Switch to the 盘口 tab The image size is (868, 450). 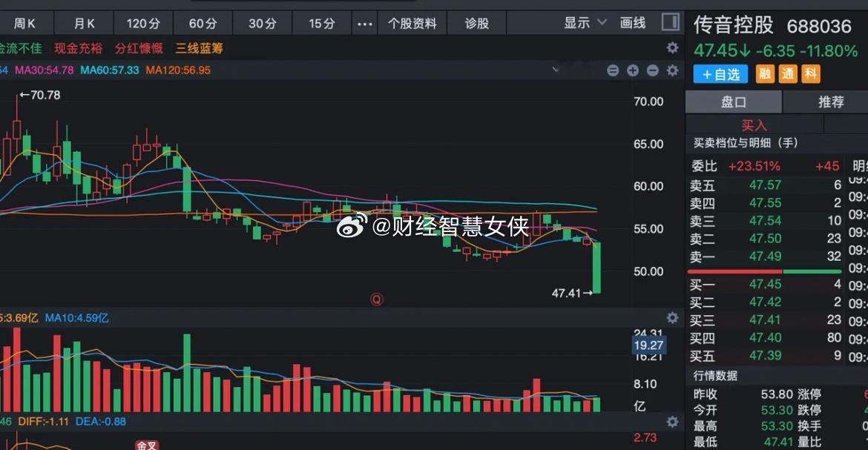click(734, 102)
